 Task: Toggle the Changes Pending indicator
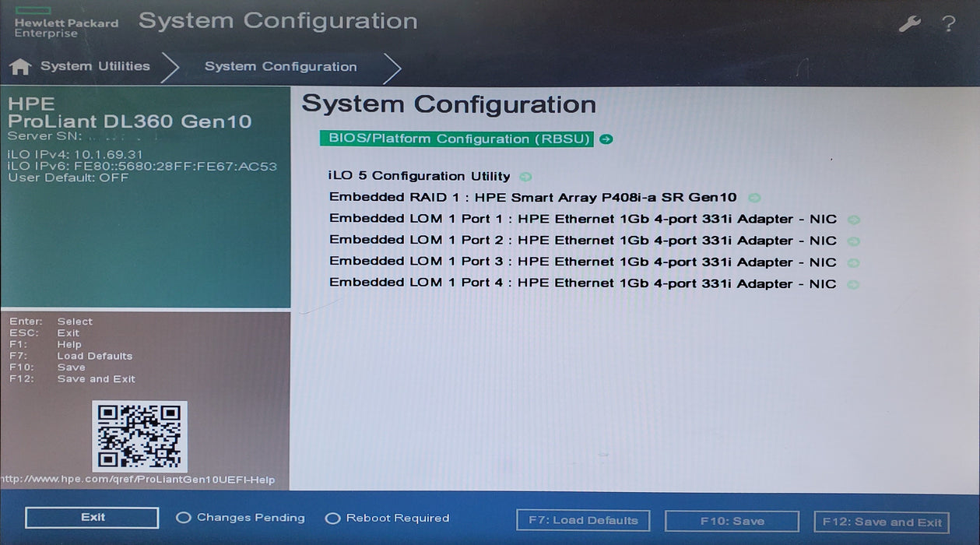tap(241, 518)
